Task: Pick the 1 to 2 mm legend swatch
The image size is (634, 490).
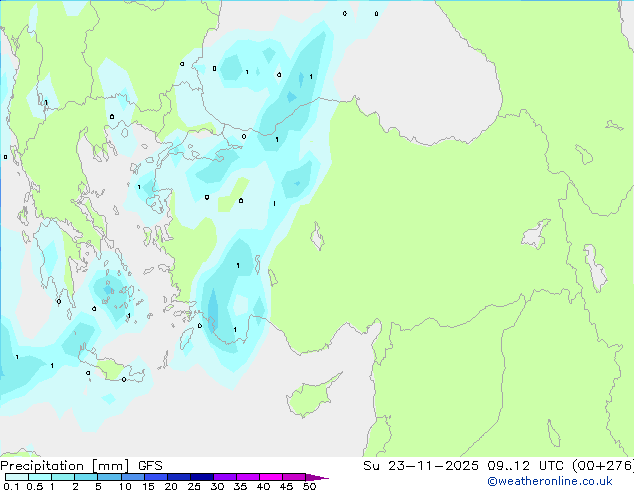Action: tap(63, 477)
